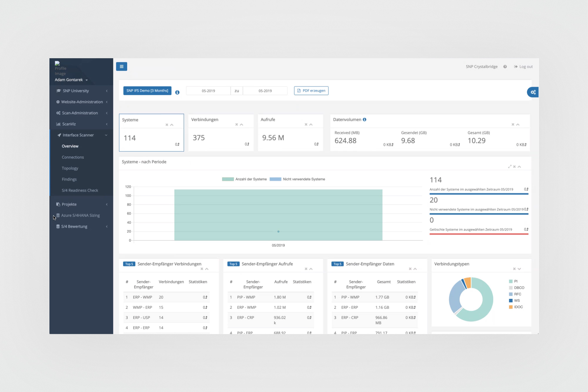This screenshot has width=588, height=392.
Task: Go to the Findings page
Action: [x=69, y=179]
